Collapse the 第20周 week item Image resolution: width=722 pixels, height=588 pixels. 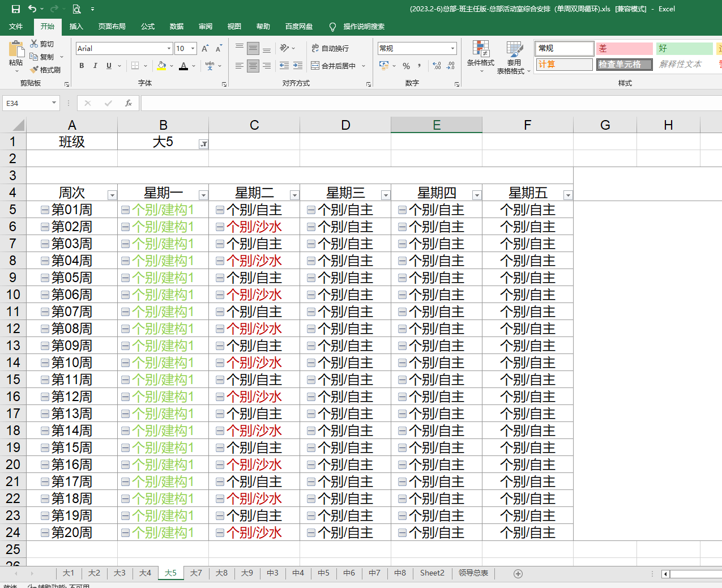[x=45, y=532]
